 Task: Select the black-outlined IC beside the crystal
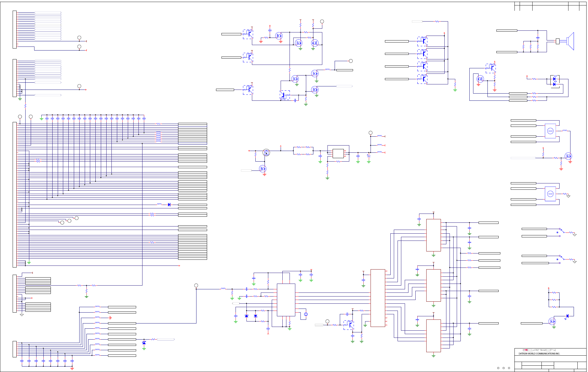click(x=286, y=300)
